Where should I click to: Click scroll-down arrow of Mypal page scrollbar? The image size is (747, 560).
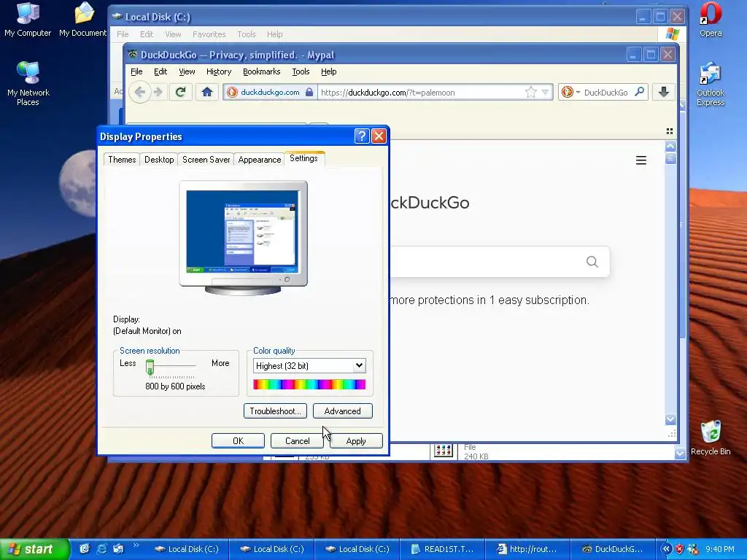[x=670, y=419]
